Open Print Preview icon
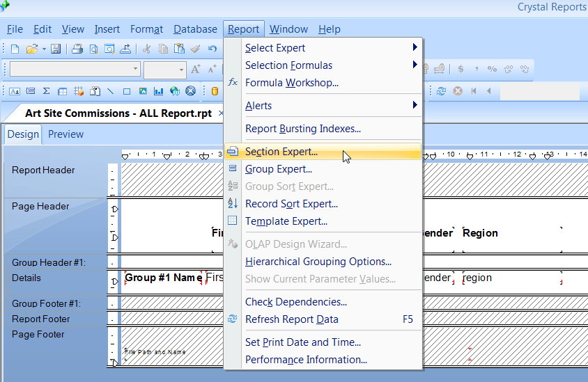 coord(94,49)
